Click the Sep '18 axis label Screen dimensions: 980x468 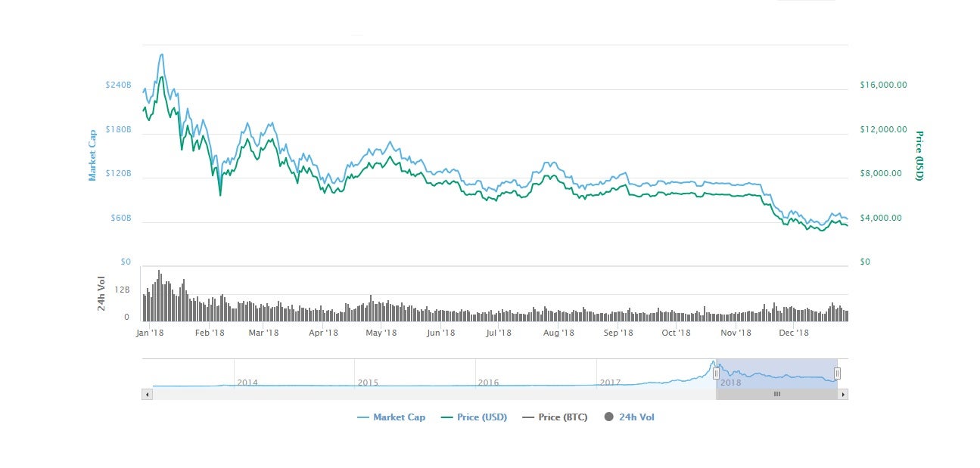click(618, 333)
